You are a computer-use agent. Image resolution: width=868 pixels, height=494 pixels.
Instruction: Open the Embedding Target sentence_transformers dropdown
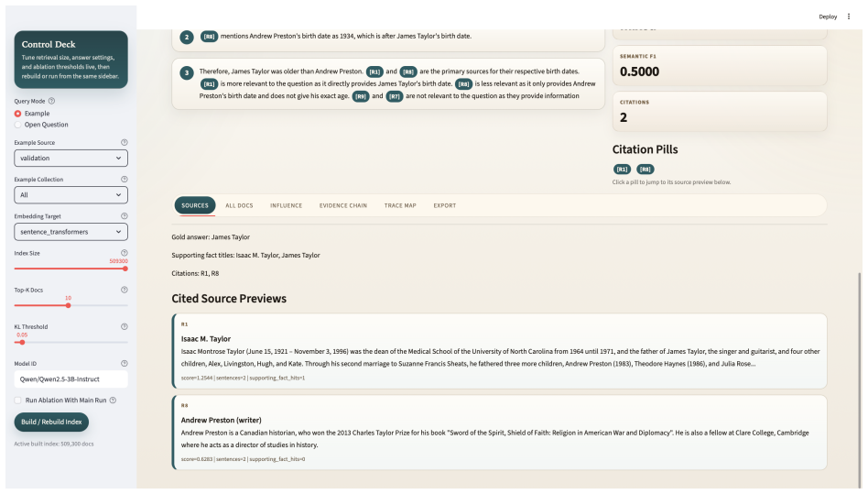point(71,232)
